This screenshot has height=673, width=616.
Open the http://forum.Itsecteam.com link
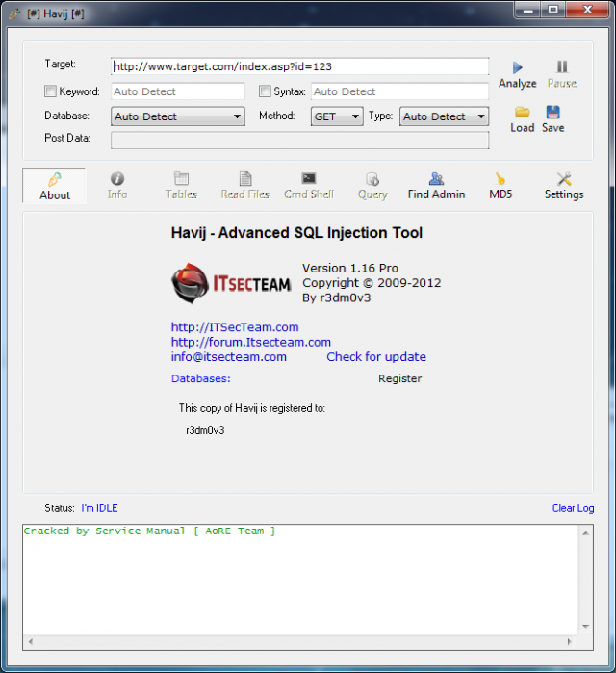tap(251, 342)
